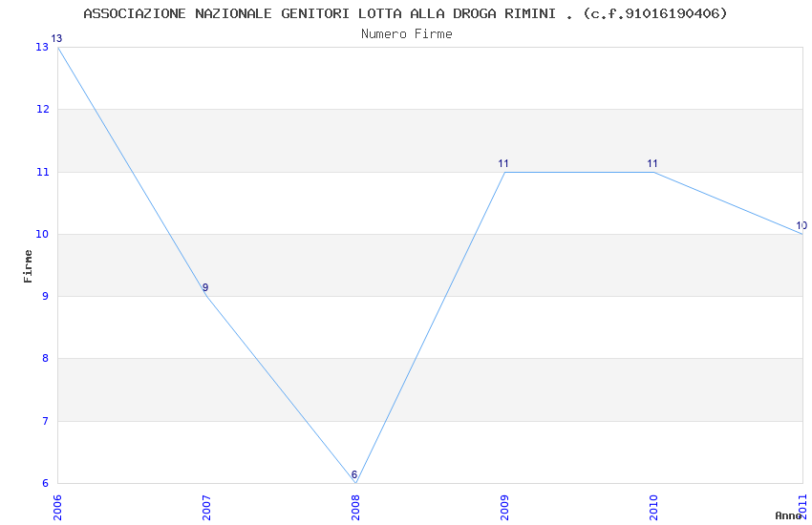Screen dimensions: 812x525
Task: Select the 2009 year label on x-axis
Action: coord(504,507)
